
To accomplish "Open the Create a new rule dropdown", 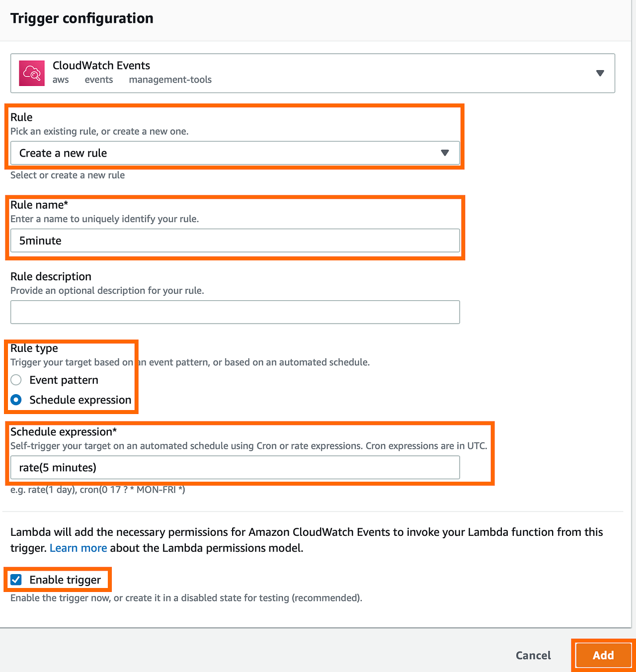I will point(235,153).
